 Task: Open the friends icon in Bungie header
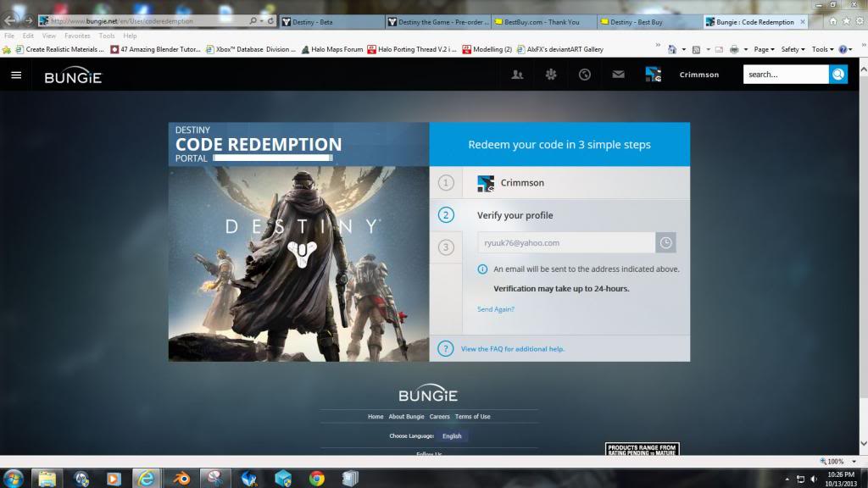[x=517, y=75]
